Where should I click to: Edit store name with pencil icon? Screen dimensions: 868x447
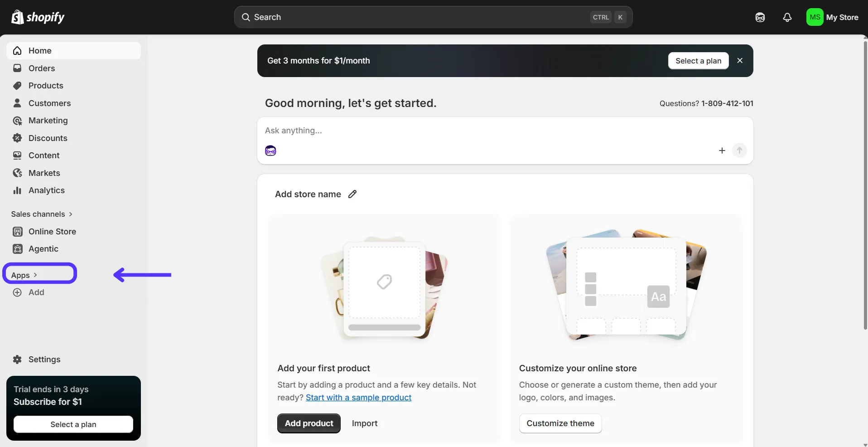click(x=352, y=194)
